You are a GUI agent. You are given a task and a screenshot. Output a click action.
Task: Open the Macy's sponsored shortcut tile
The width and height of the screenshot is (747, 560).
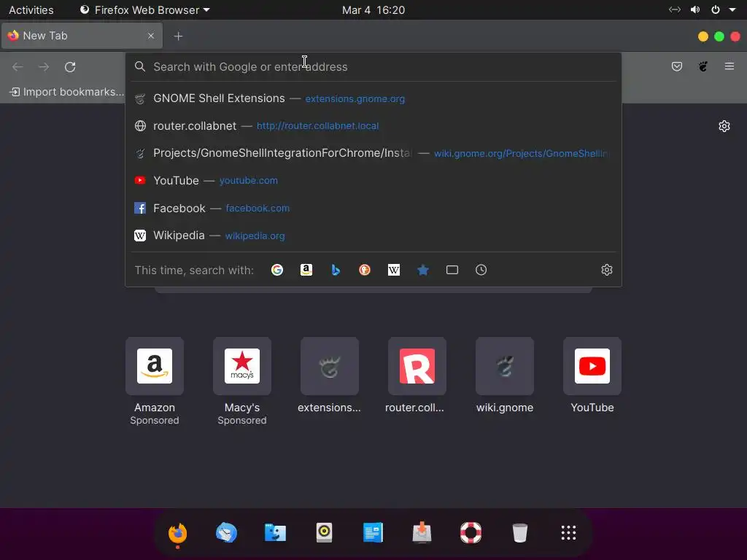coord(242,366)
